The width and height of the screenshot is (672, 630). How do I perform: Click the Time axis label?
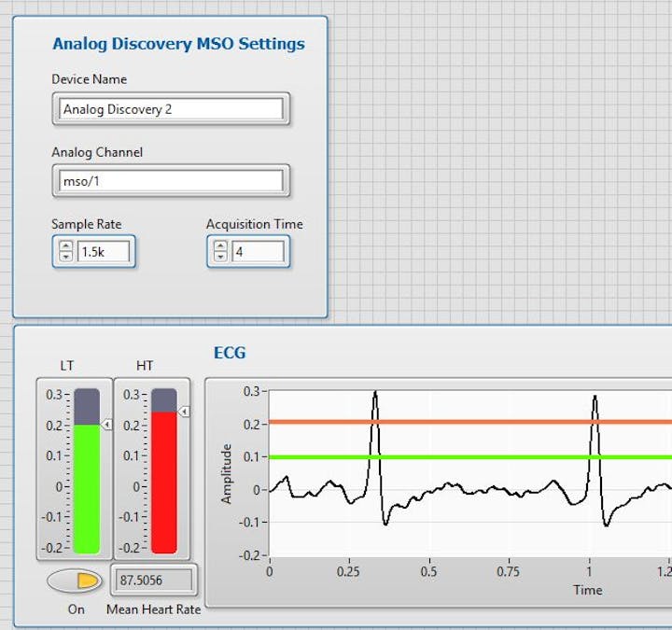coord(588,590)
